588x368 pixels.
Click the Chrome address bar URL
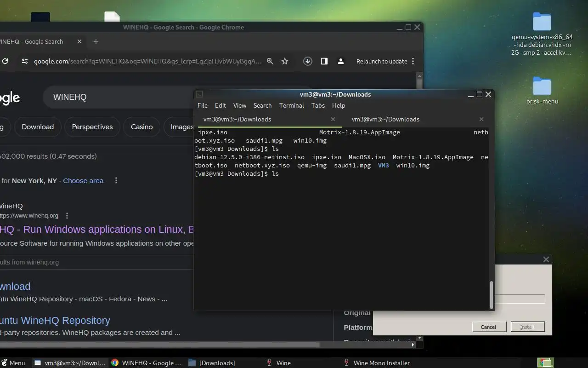147,61
